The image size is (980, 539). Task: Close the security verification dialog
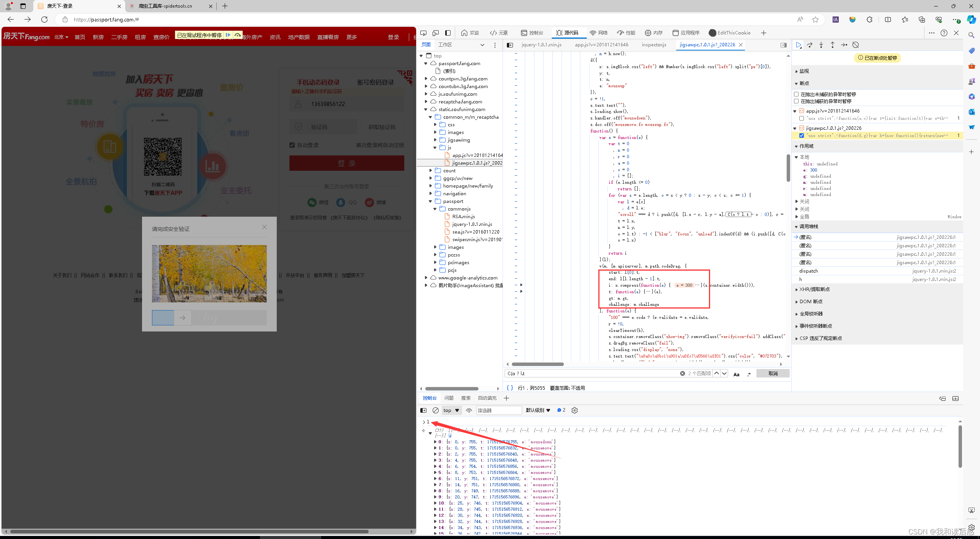click(x=265, y=227)
